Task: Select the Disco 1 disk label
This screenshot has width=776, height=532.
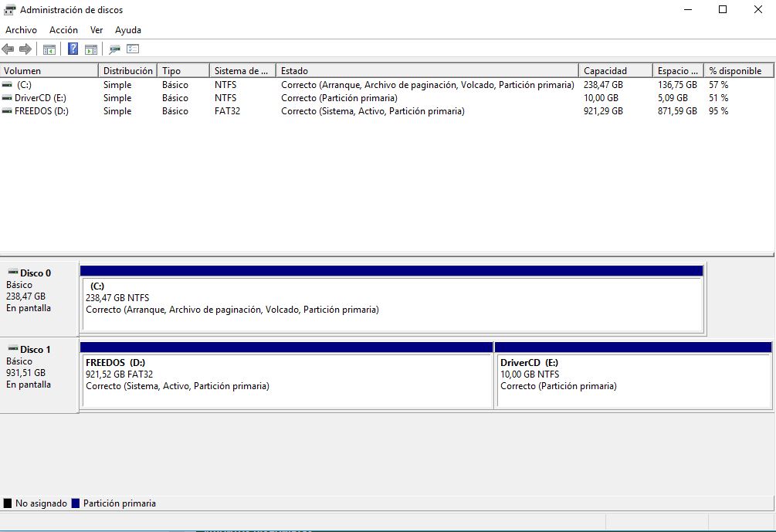Action: point(36,349)
